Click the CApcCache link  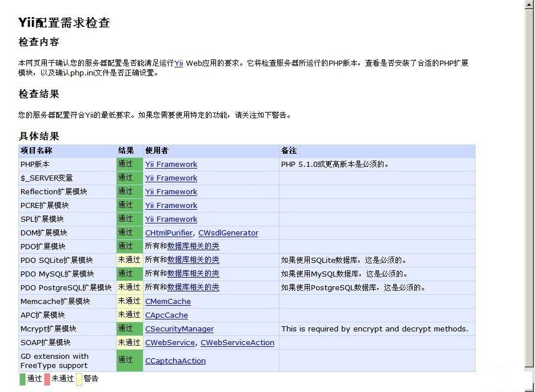[166, 315]
